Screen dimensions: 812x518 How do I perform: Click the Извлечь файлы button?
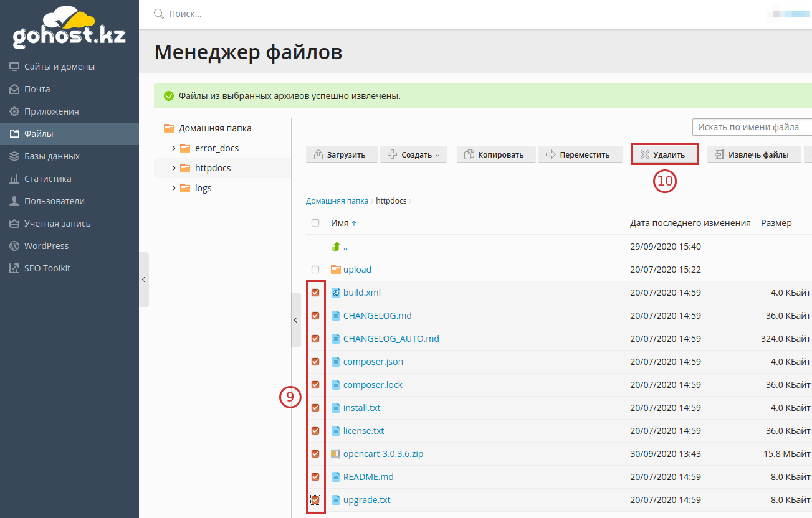755,154
